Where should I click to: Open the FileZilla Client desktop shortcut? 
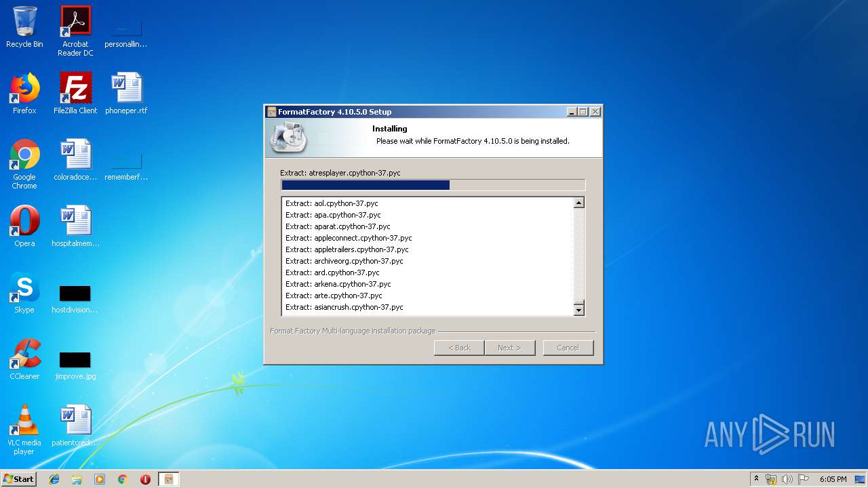pyautogui.click(x=75, y=94)
